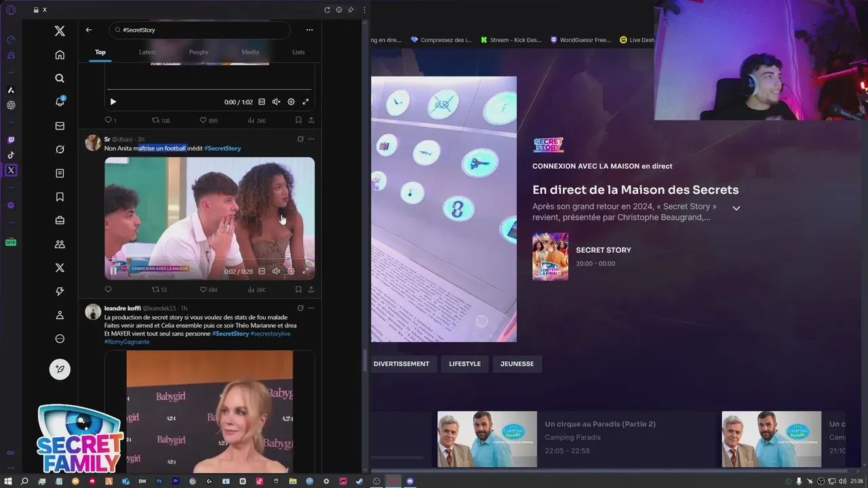Like the post with 899 likes
868x488 pixels.
208,120
